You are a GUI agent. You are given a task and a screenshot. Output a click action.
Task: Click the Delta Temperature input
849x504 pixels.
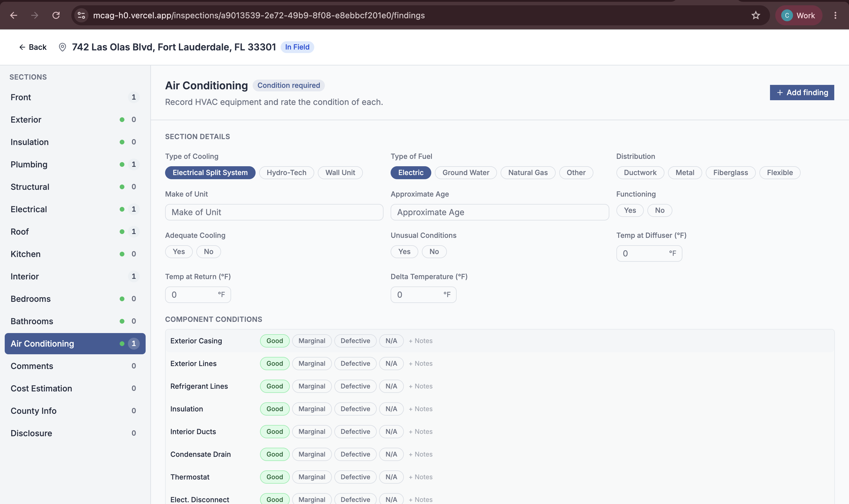423,295
